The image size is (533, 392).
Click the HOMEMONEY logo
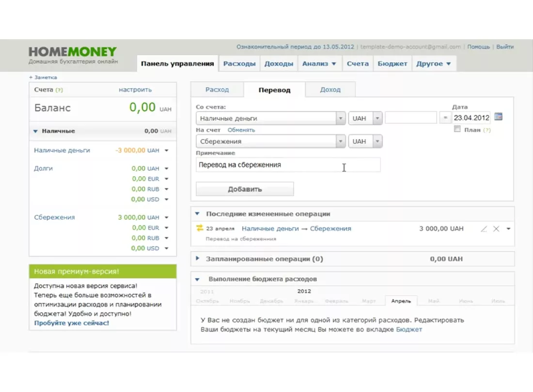point(73,52)
